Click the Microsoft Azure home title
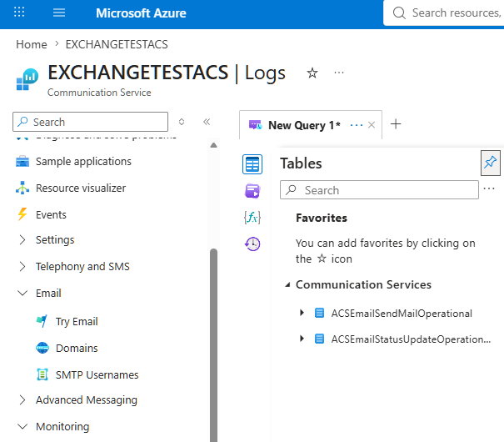This screenshot has height=442, width=504. 141,13
